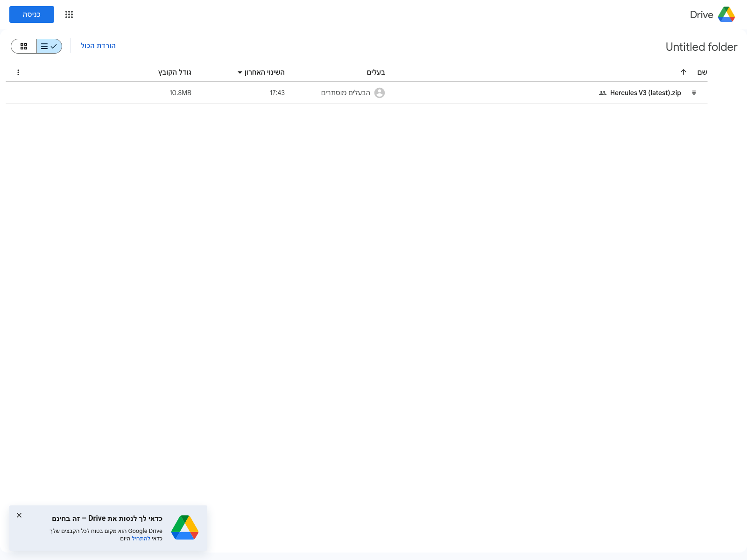The height and width of the screenshot is (560, 747).
Task: Open Hercules V3 (latest).zip file
Action: (x=645, y=93)
